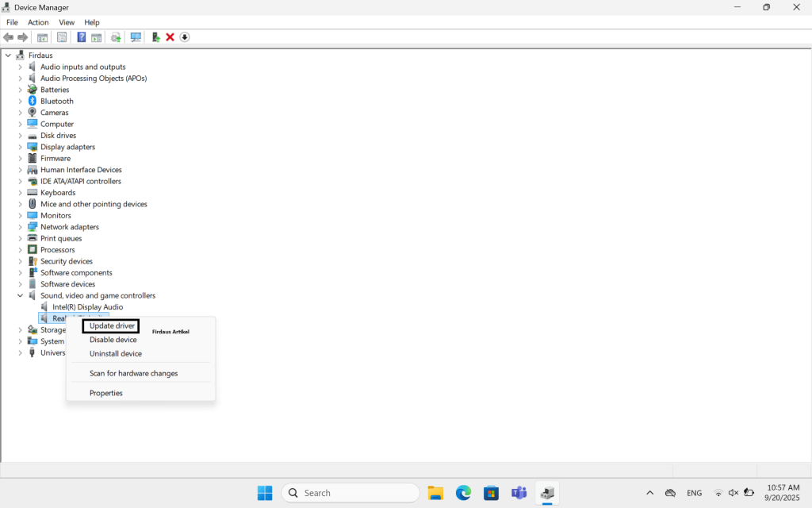Click the Device Manager taskbar button
Viewport: 812px width, 508px height.
(x=547, y=493)
